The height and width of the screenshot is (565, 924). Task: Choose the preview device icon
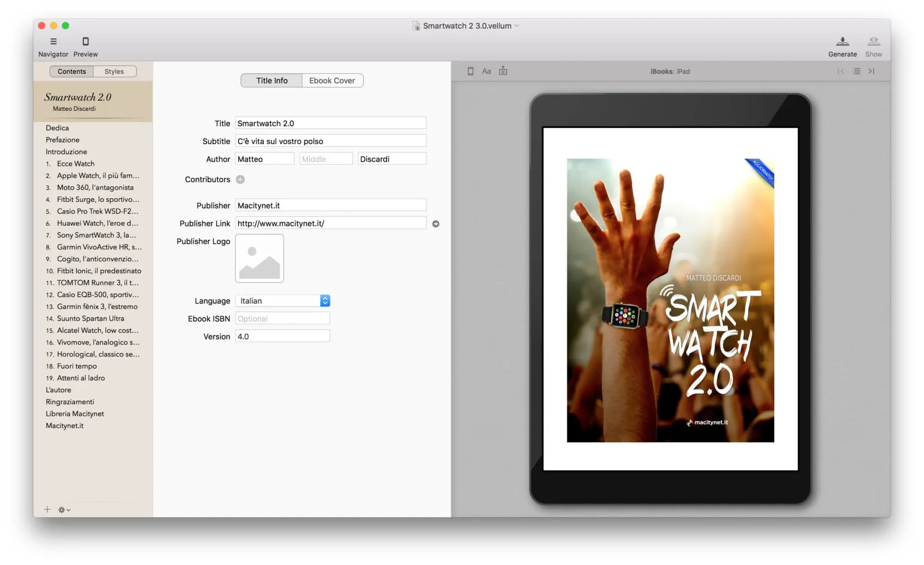(470, 72)
